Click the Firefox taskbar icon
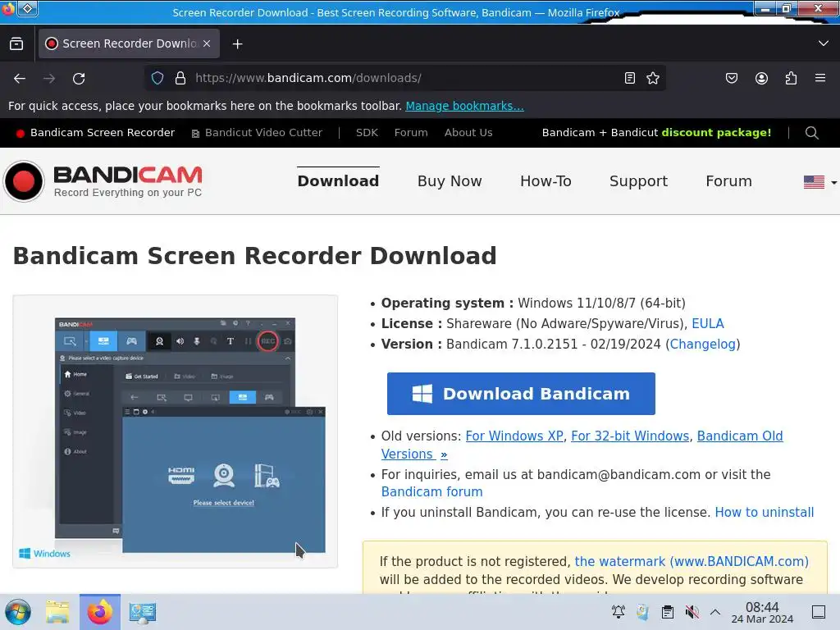Viewport: 840px width, 630px height. (x=99, y=612)
